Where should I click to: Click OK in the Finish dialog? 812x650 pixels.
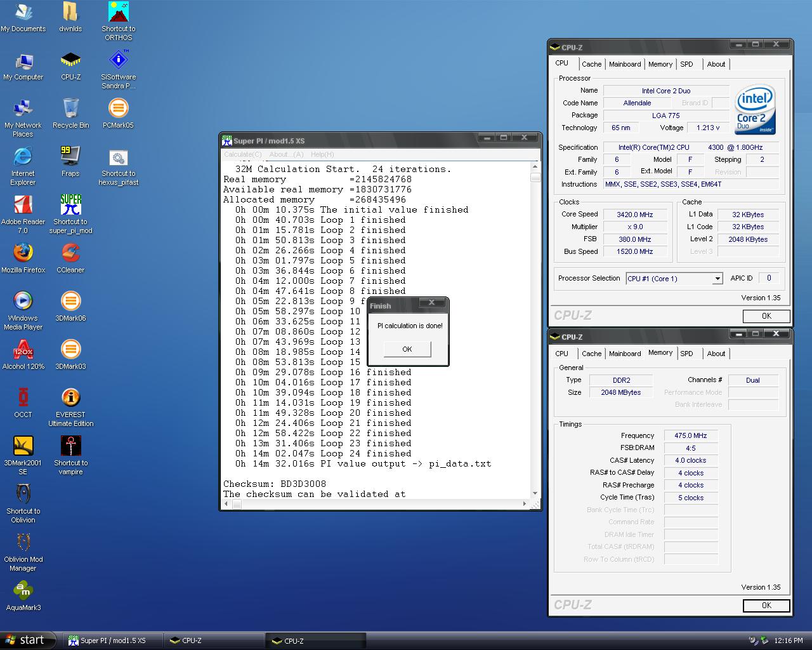[x=407, y=349]
